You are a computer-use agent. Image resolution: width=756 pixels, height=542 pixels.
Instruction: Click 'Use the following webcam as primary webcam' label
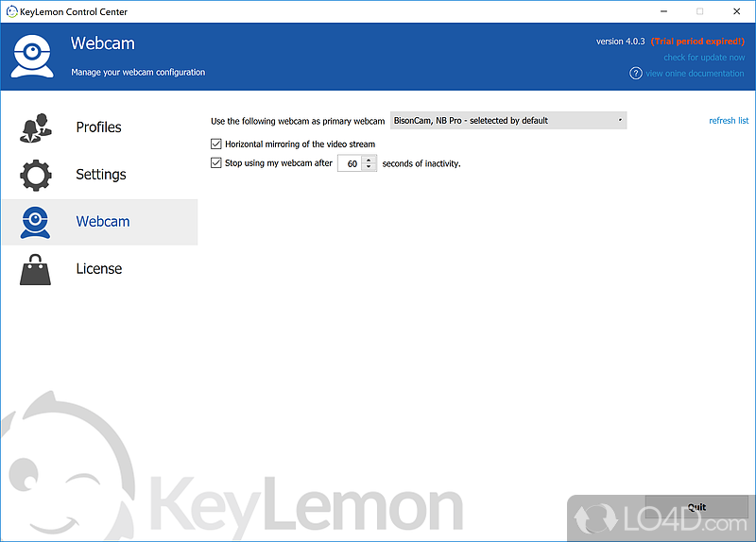pos(298,121)
